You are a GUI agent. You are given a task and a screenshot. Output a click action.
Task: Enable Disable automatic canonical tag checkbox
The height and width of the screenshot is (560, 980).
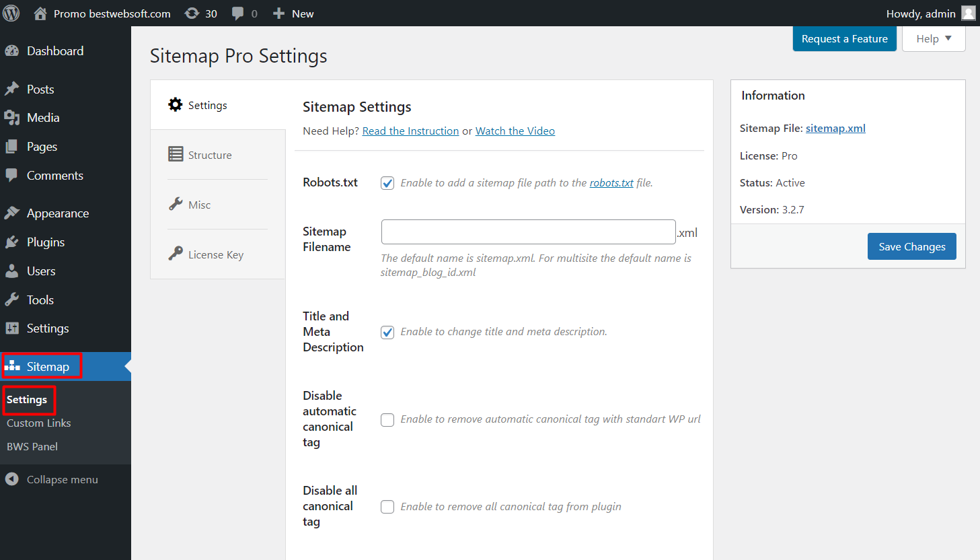tap(387, 420)
